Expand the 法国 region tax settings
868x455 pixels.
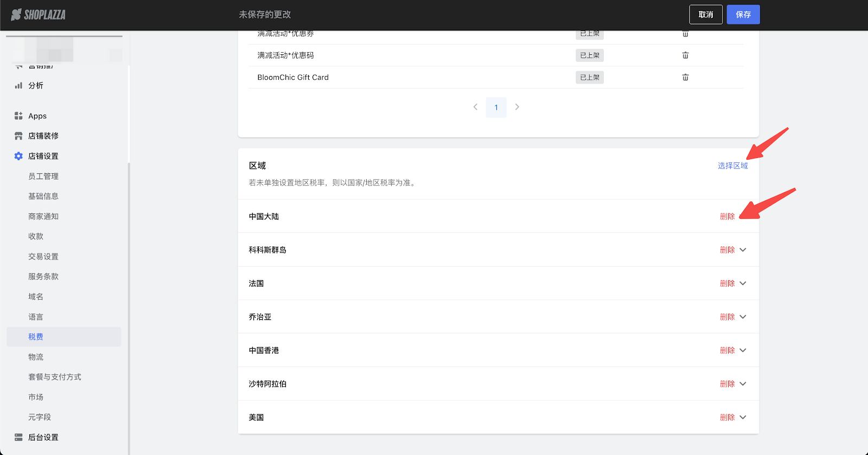pos(743,283)
